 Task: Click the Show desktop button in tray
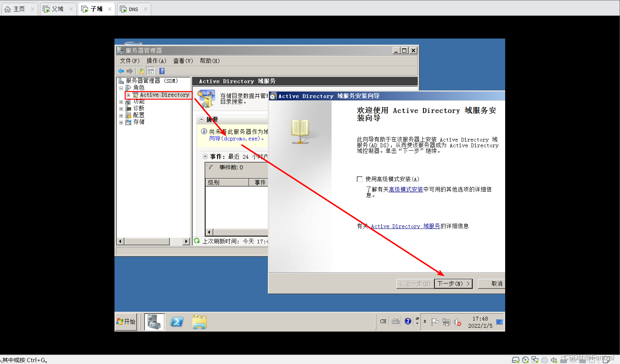[499, 322]
